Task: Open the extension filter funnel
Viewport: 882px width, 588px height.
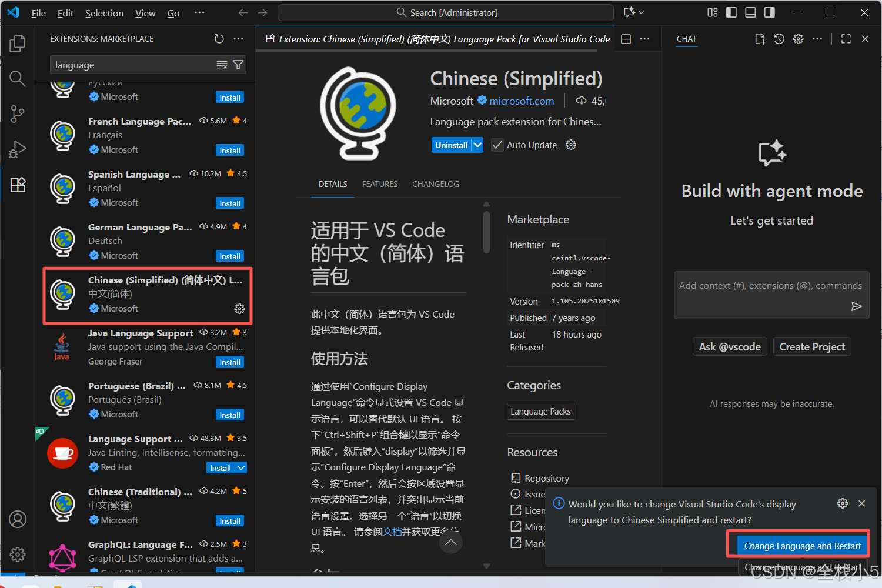Action: (238, 65)
